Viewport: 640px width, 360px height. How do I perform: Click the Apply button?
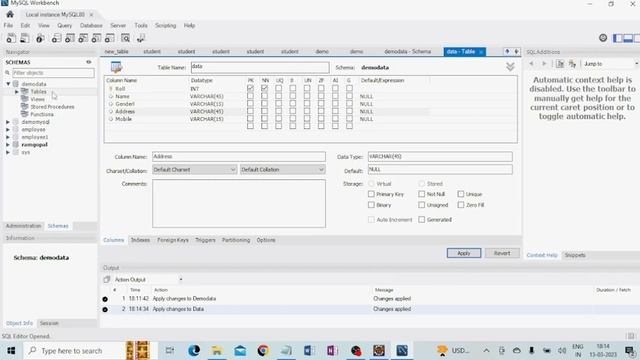pyautogui.click(x=464, y=253)
